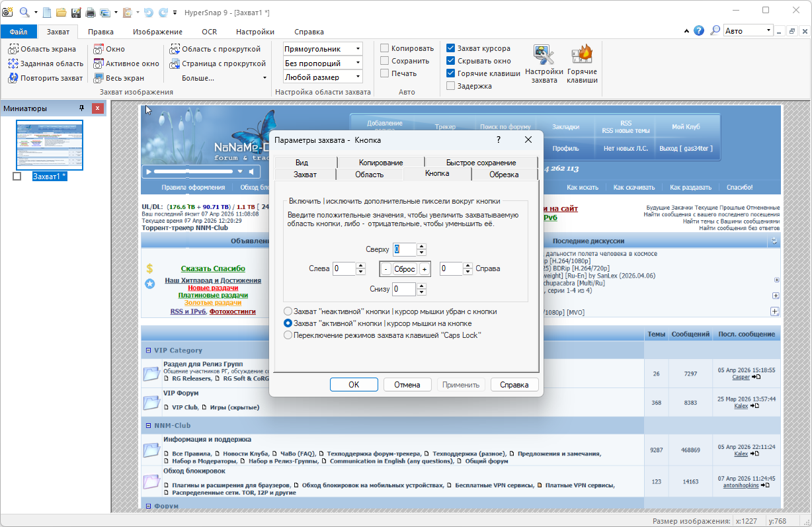Click the stacked windows icon in quick toolbar
The image size is (812, 527).
[x=104, y=12]
